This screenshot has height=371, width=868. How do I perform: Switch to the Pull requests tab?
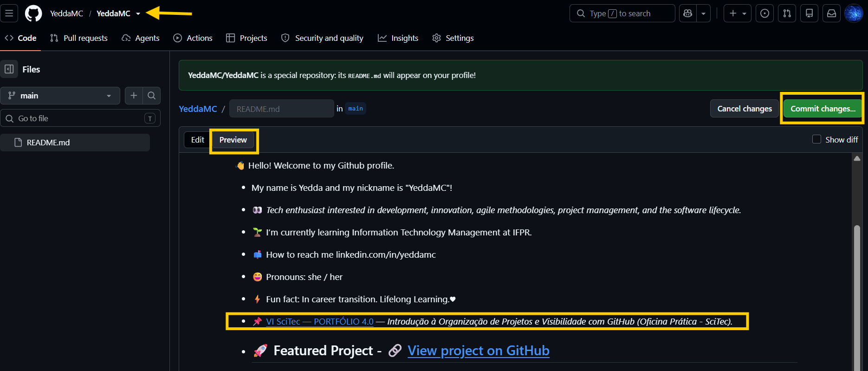click(79, 38)
